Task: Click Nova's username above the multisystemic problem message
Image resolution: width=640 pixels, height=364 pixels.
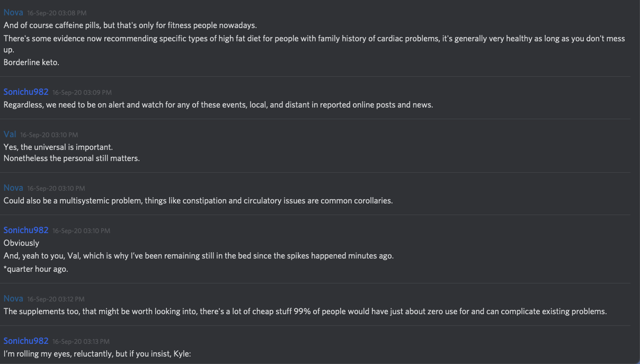Action: pyautogui.click(x=13, y=188)
